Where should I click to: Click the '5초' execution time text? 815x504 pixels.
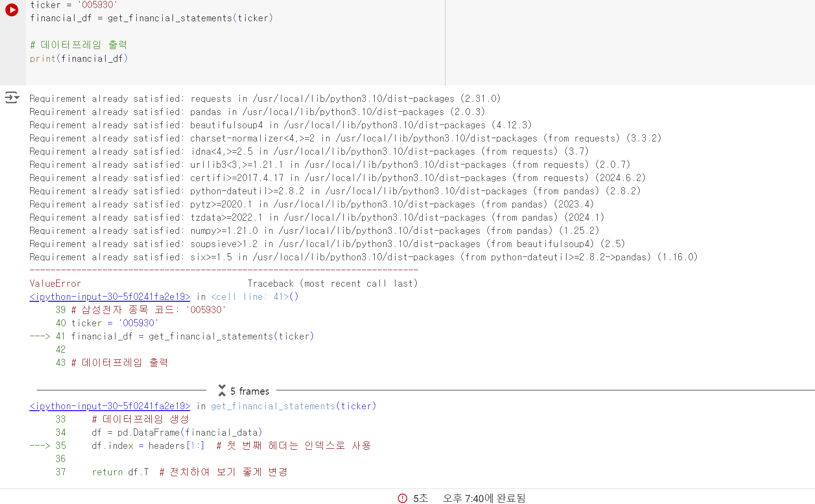[x=420, y=498]
